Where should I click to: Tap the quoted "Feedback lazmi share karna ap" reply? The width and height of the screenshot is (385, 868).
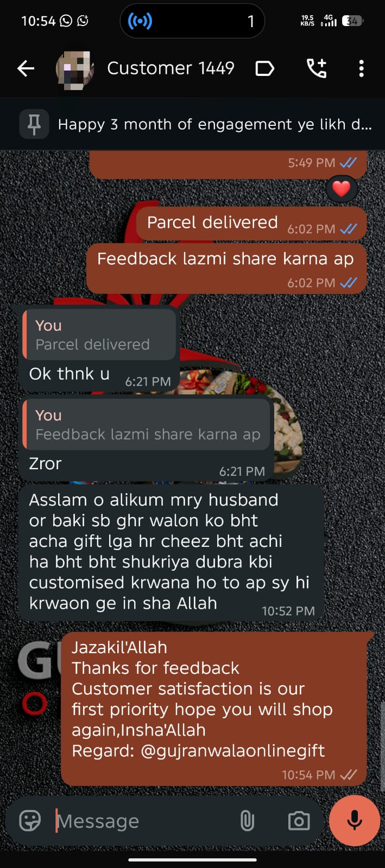point(147,425)
